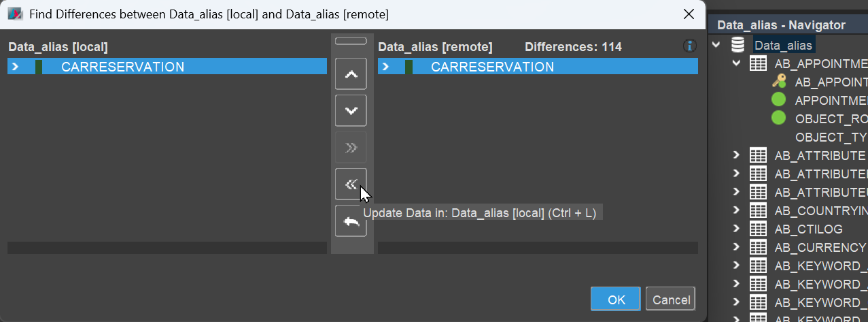
Task: Click the key icon beside AB_APPOINT
Action: coord(779,82)
